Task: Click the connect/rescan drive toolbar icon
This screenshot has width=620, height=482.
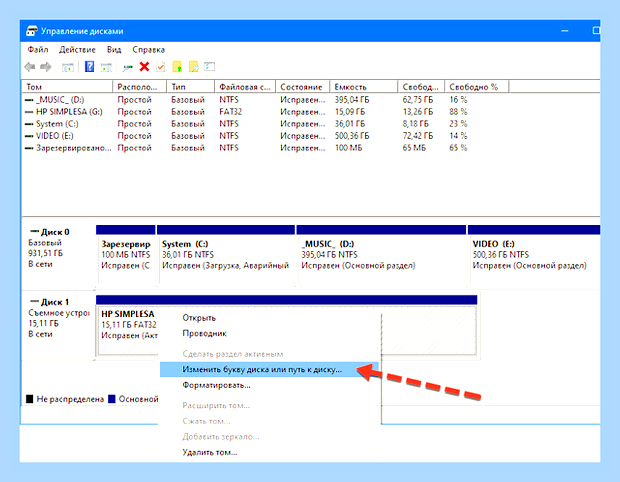Action: (127, 67)
